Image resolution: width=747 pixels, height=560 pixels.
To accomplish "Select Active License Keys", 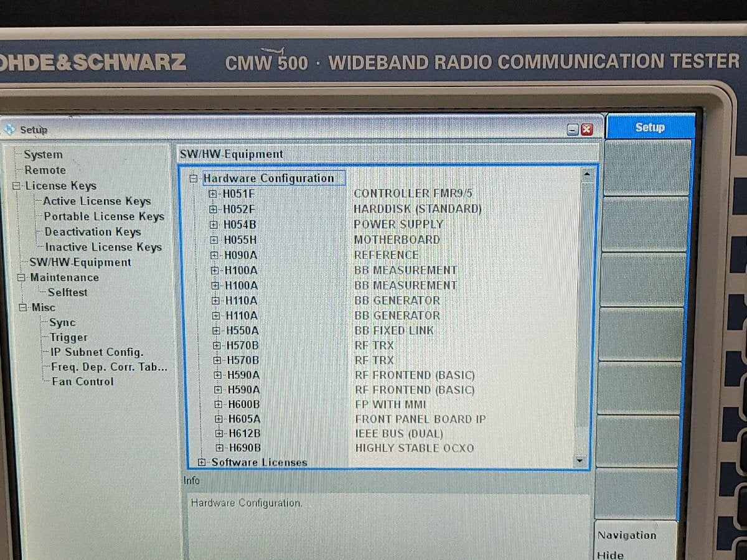I will pos(96,201).
